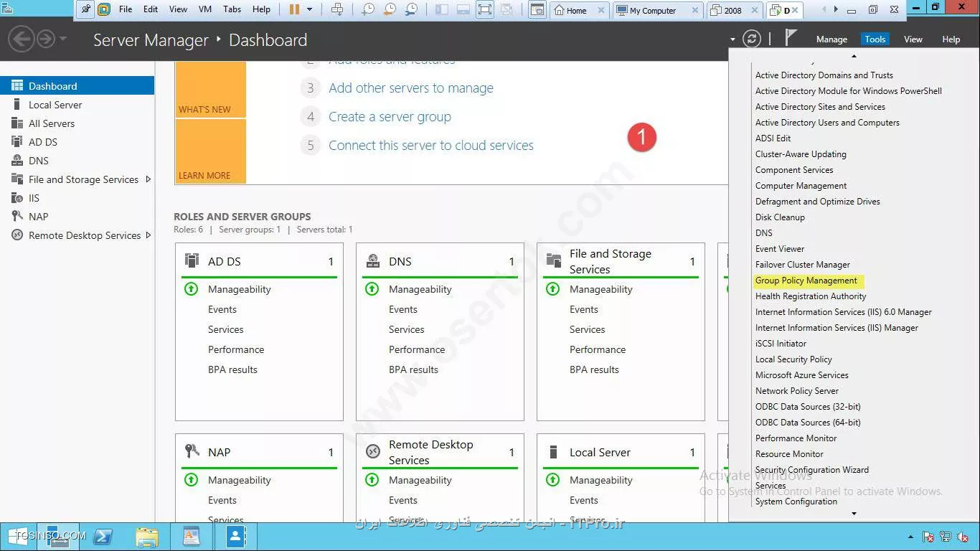This screenshot has height=551, width=980.
Task: Open the VMware Tabs menu
Action: (232, 9)
